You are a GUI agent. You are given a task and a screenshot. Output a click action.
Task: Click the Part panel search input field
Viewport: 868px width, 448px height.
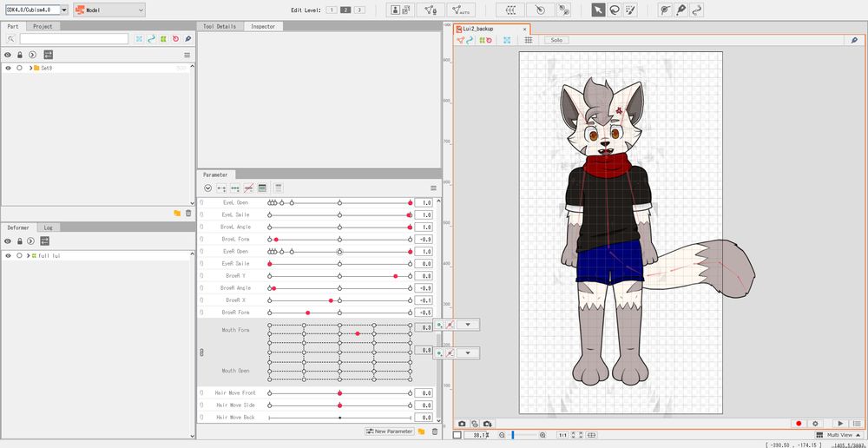74,39
